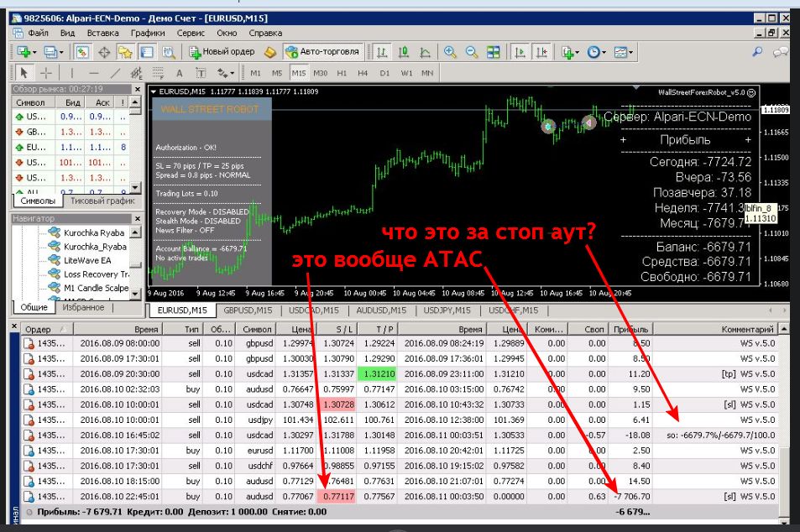
Task: Select the text A tool
Action: tap(179, 73)
